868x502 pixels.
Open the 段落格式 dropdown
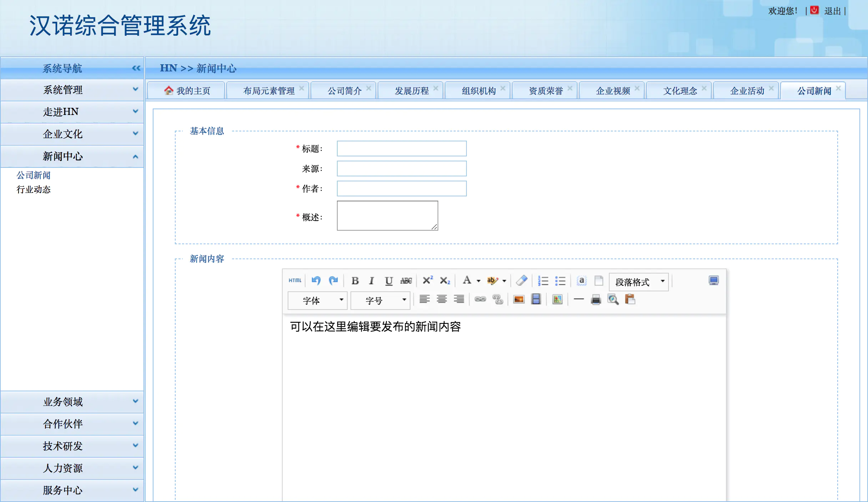coord(639,282)
